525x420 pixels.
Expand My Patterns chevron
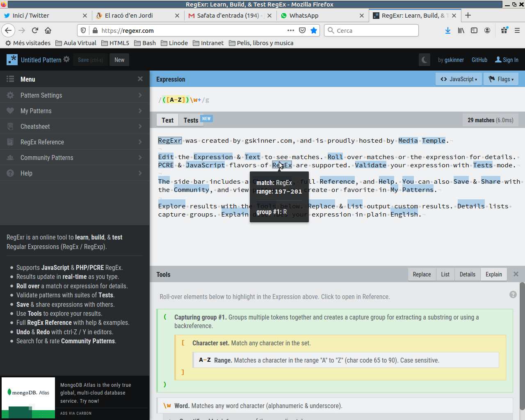140,111
